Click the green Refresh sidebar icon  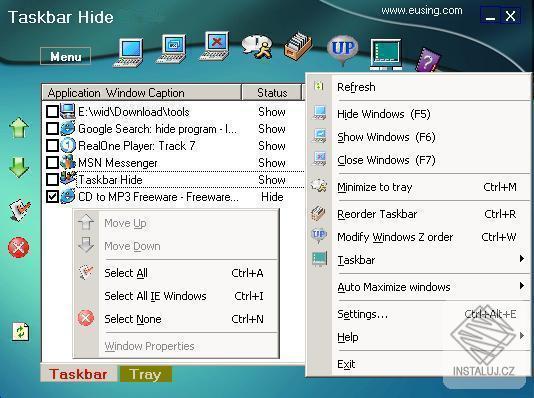coord(21,332)
